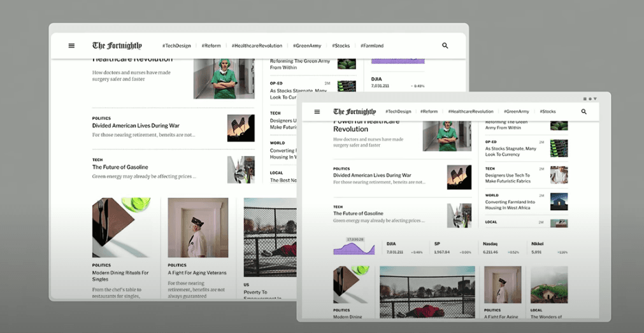Open Divided American Lives headline, front window
The height and width of the screenshot is (333, 644).
(x=372, y=175)
